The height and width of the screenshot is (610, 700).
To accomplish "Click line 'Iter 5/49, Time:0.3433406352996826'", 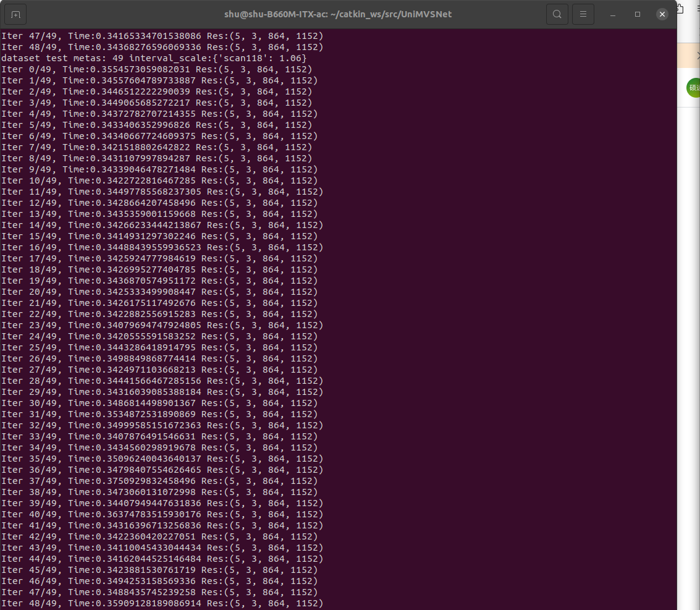I will [x=157, y=125].
